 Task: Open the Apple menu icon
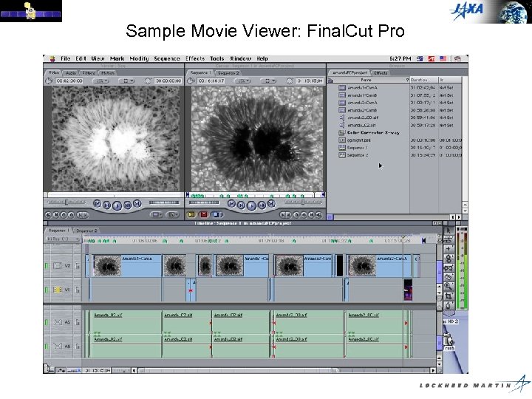52,58
